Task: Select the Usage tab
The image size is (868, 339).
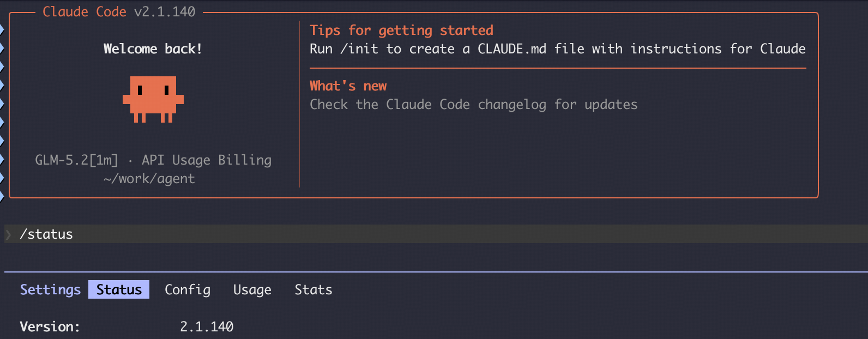Action: pos(252,289)
